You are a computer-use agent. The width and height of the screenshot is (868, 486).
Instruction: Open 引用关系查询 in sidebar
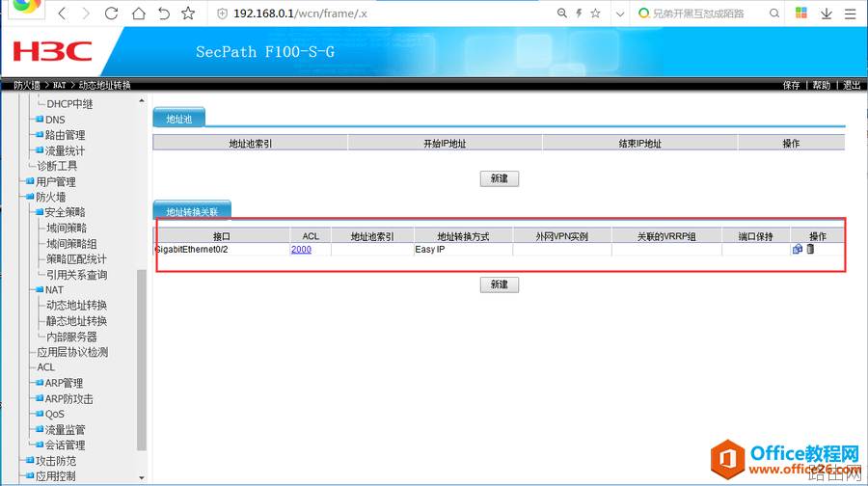76,274
